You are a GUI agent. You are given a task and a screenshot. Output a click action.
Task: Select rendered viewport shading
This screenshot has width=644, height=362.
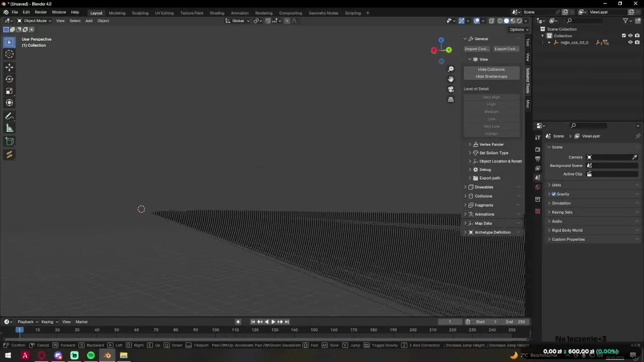520,21
